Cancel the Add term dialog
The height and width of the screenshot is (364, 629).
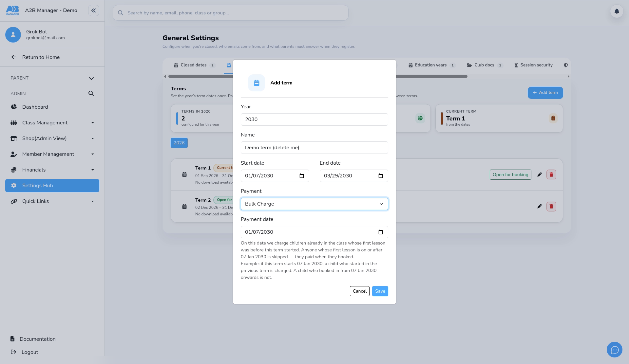(x=360, y=291)
